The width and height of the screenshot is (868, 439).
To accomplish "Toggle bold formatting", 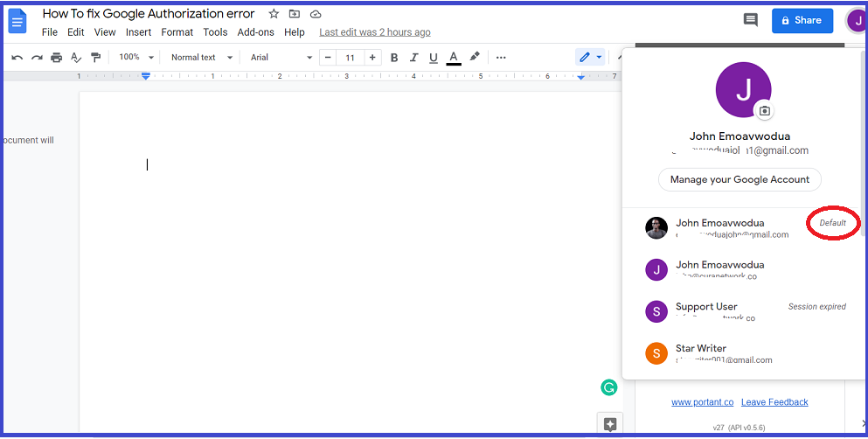I will [x=394, y=57].
